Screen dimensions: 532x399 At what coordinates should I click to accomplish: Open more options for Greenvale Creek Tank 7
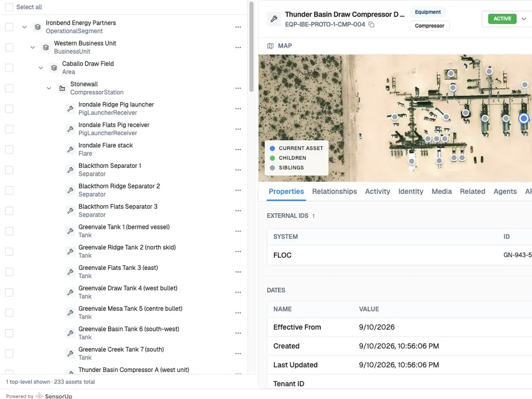point(238,354)
